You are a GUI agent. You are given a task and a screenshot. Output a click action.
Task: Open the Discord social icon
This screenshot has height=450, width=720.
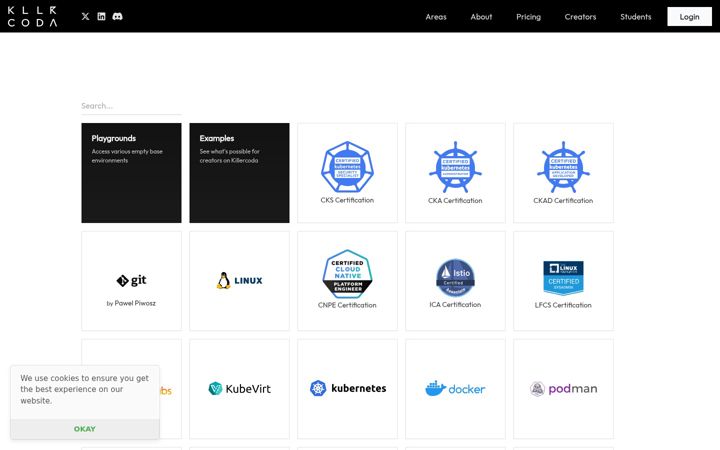(118, 17)
